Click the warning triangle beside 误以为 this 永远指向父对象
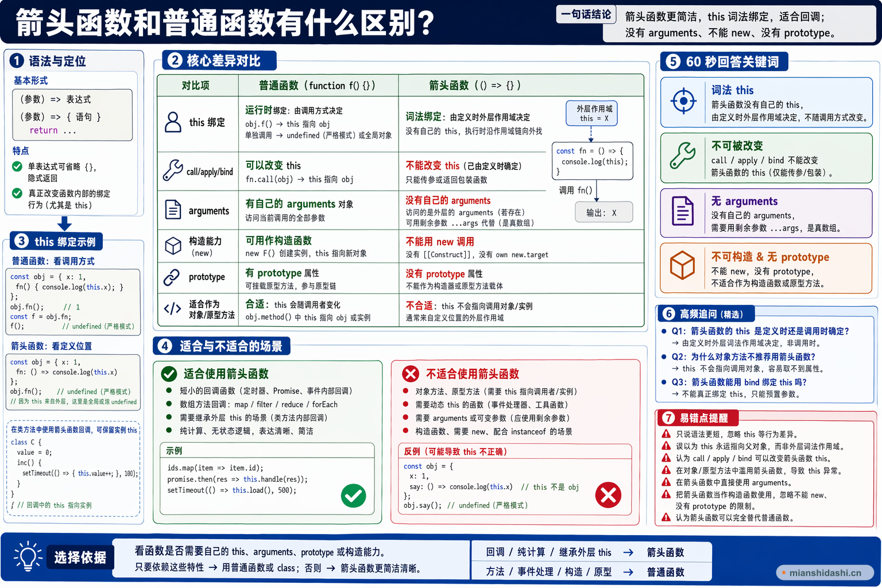882x588 pixels. point(666,446)
